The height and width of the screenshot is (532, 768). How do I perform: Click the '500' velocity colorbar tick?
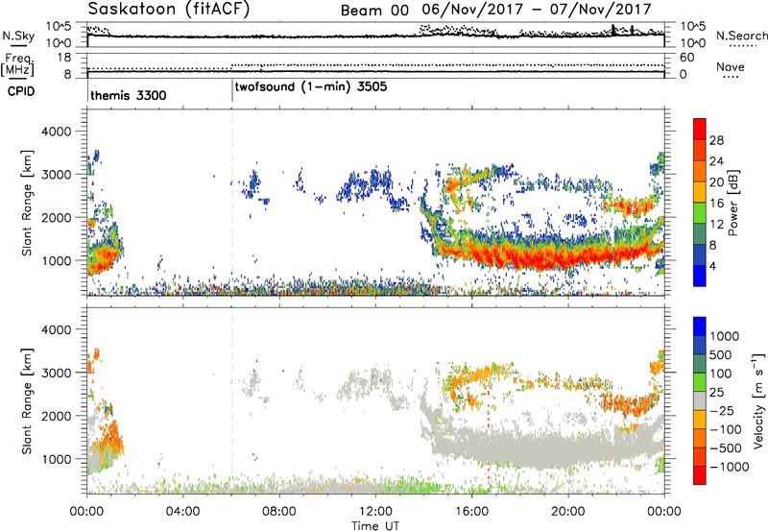click(x=721, y=354)
